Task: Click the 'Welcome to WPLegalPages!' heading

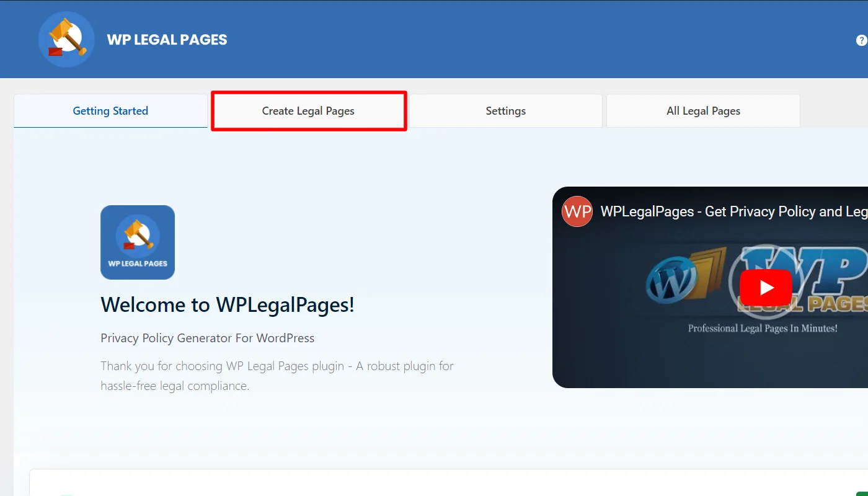Action: pos(228,304)
